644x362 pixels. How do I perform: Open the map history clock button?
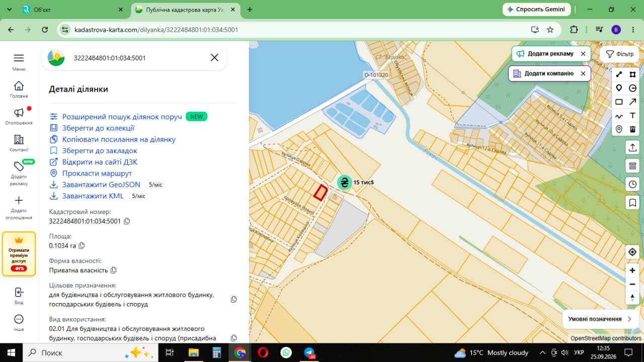(632, 184)
